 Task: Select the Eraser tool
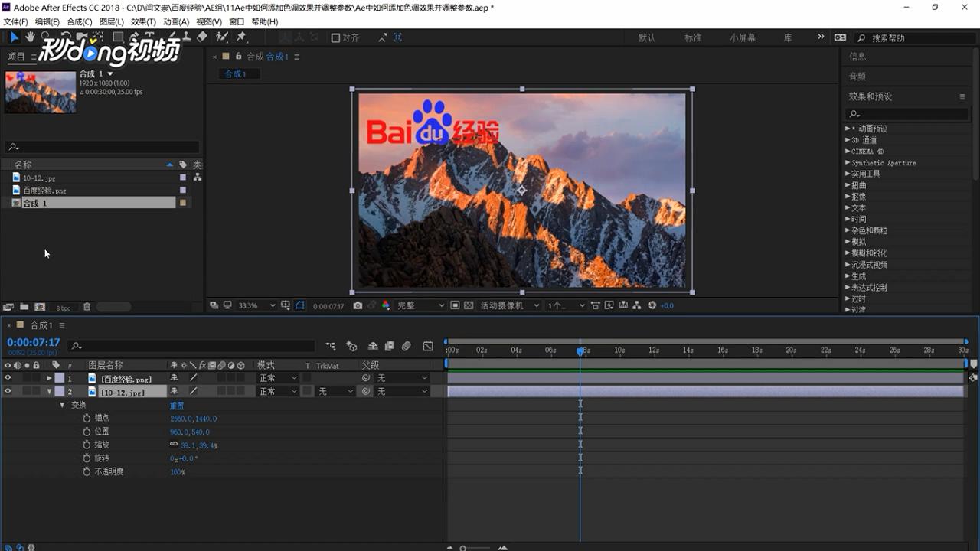202,37
